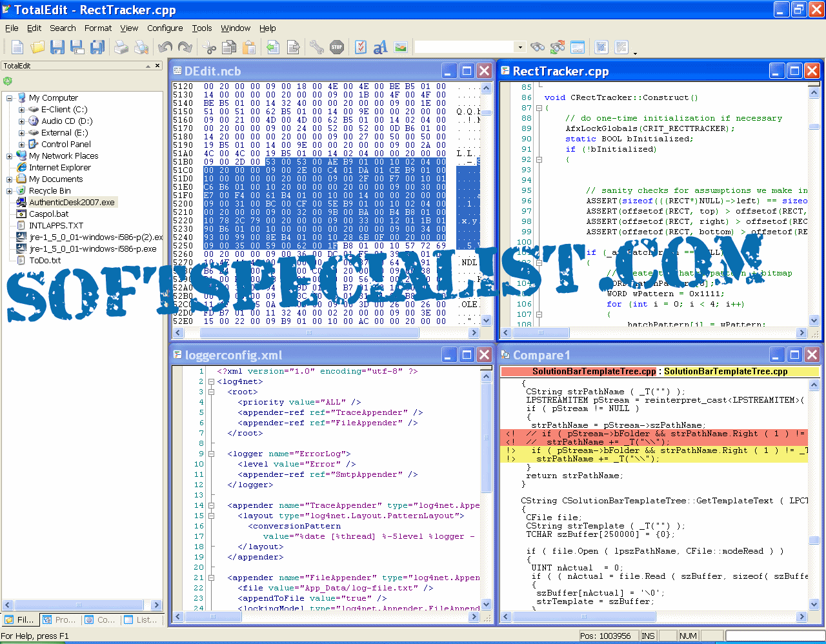Undo the last edit
This screenshot has height=644, width=826.
click(165, 47)
